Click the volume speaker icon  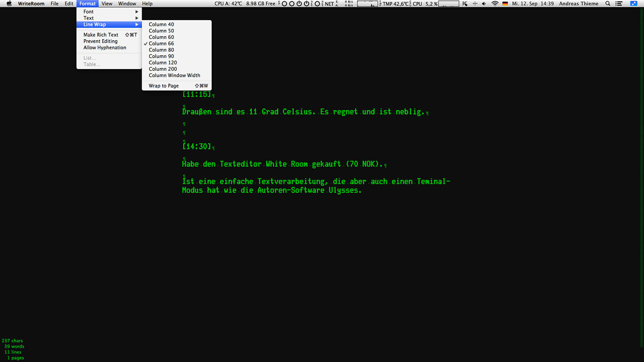pyautogui.click(x=484, y=3)
